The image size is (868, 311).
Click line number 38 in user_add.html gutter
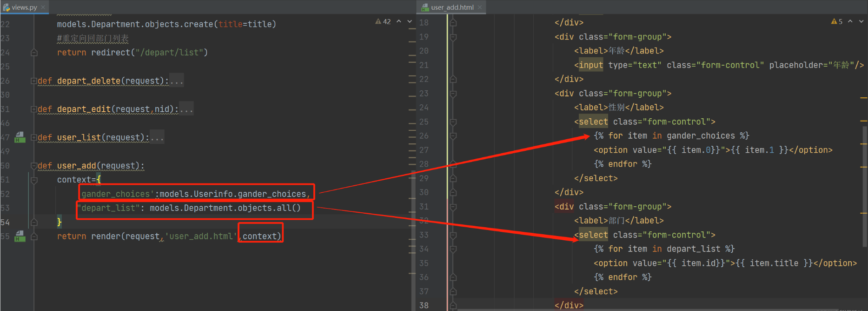(x=424, y=305)
